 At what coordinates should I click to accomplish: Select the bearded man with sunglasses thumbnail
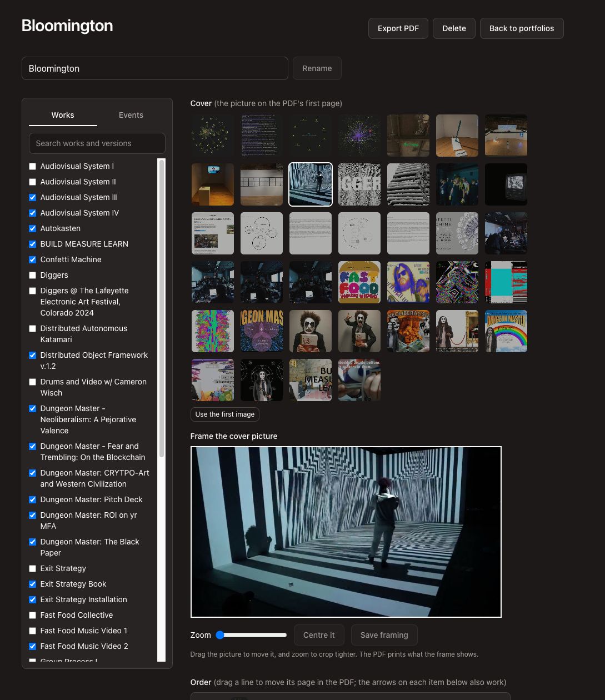(x=408, y=282)
